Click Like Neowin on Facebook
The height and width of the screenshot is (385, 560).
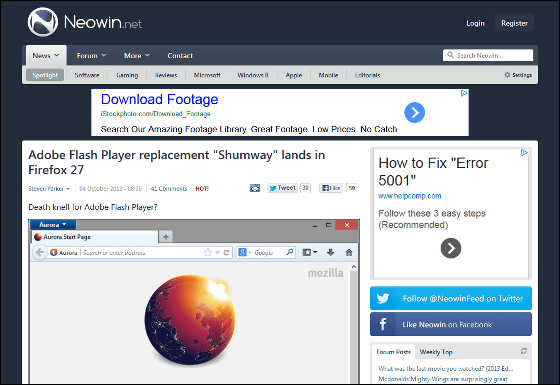click(x=451, y=324)
